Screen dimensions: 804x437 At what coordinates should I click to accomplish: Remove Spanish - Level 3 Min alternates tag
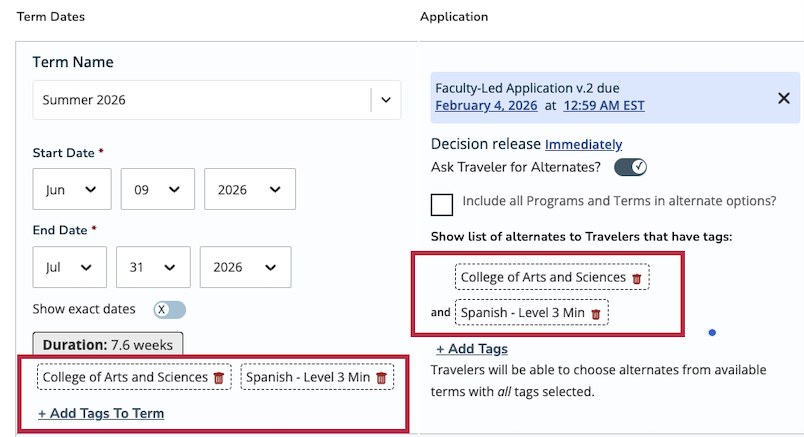[596, 313]
